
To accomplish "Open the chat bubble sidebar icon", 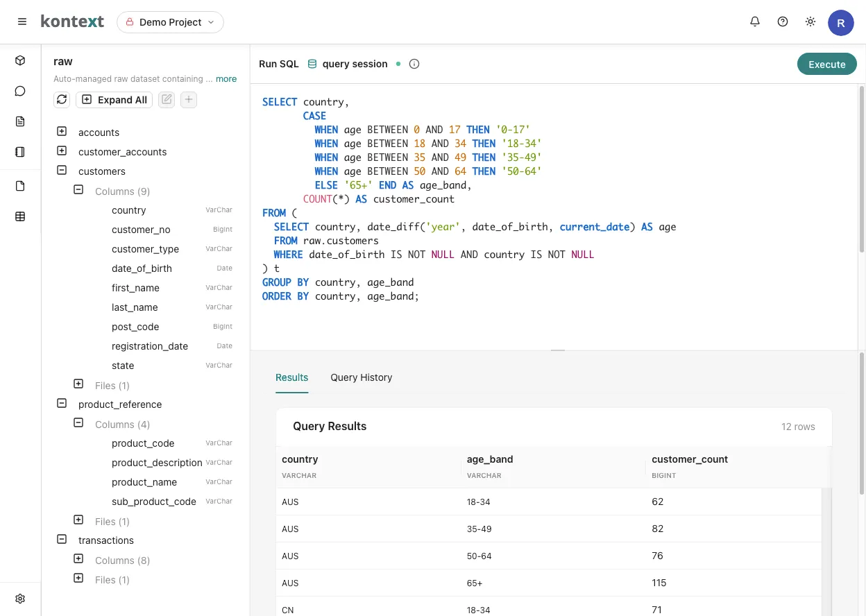I will point(20,91).
